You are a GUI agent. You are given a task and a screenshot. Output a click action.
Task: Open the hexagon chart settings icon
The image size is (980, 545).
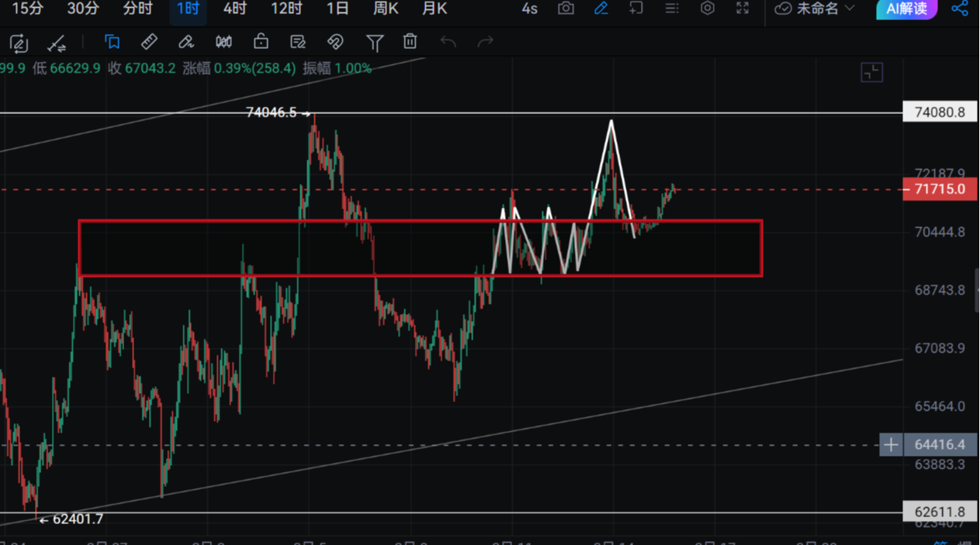pos(707,9)
